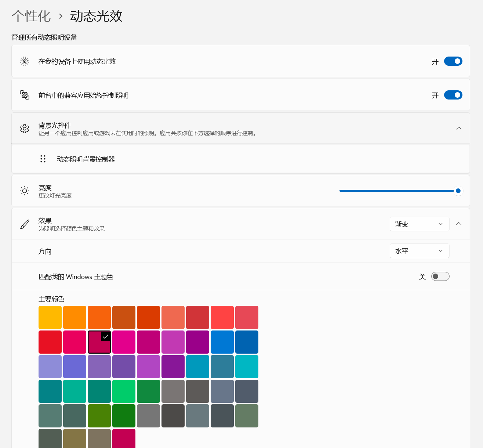Turn off 在我的设备上使用动态光效 toggle
The width and height of the screenshot is (483, 448).
coord(453,61)
